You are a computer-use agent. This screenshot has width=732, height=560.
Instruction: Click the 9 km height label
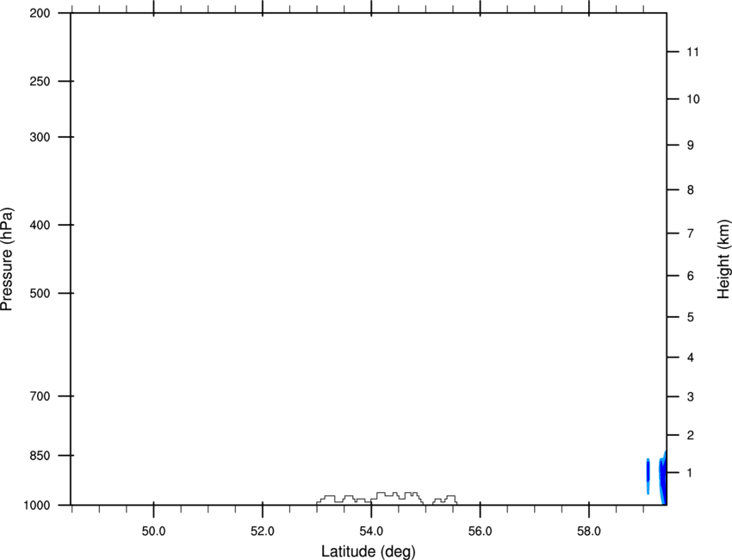pyautogui.click(x=690, y=146)
